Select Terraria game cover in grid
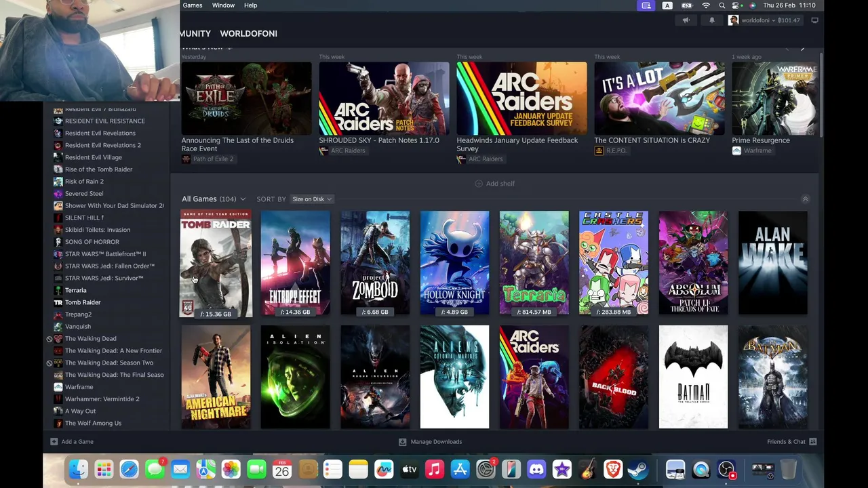 click(534, 263)
